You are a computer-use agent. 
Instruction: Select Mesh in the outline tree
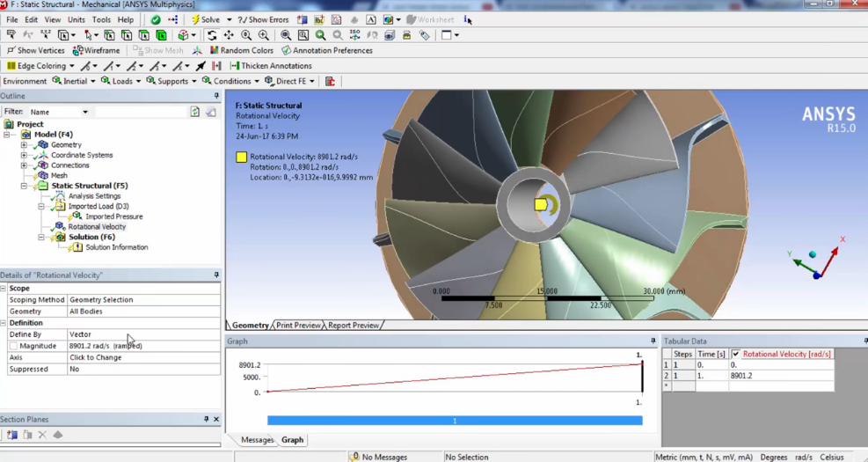(59, 176)
